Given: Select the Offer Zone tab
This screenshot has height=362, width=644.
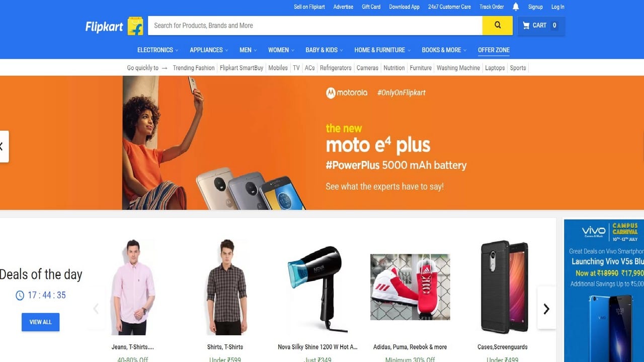Looking at the screenshot, I should click(494, 50).
